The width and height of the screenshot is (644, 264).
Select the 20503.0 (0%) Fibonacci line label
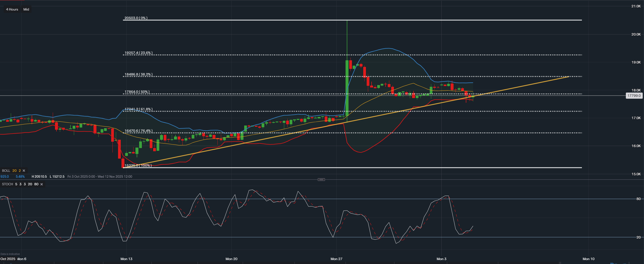(136, 18)
